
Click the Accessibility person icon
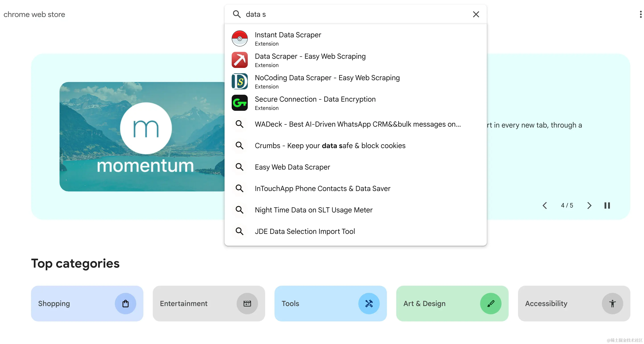[612, 303]
